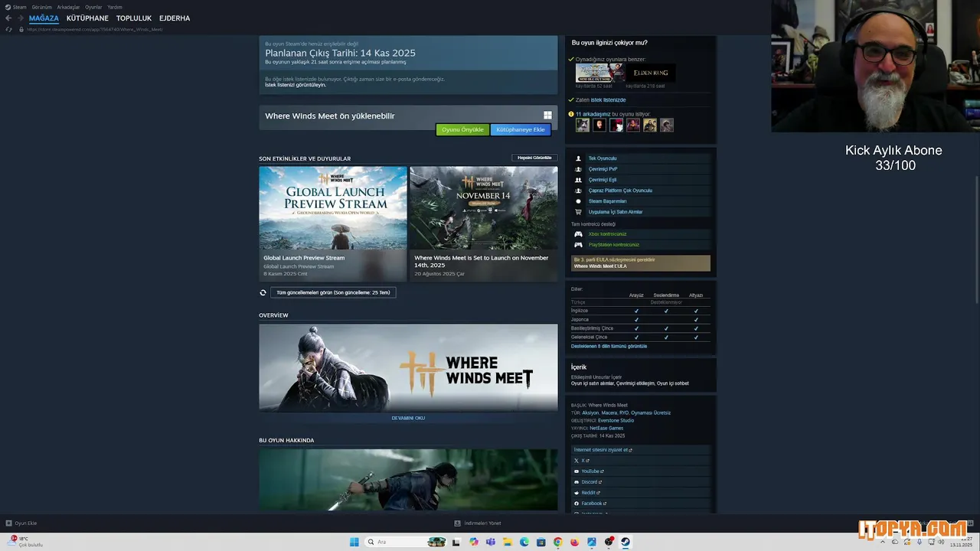
Task: Open Global Launch Preview Stream event card
Action: pyautogui.click(x=333, y=223)
